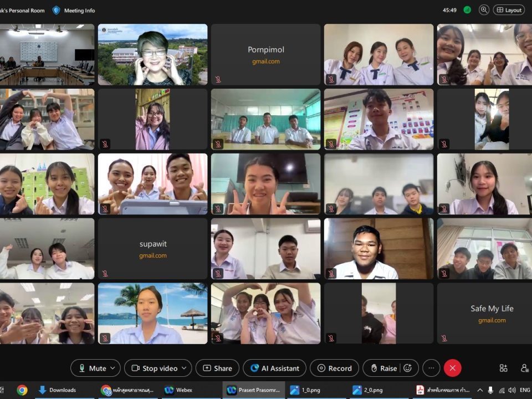Screen dimensions: 532x399
Task: Open the green network status indicator
Action: click(467, 10)
